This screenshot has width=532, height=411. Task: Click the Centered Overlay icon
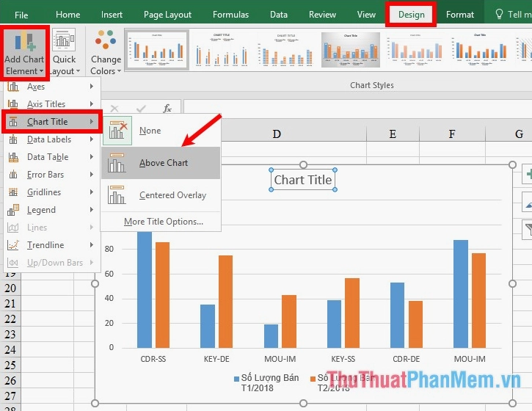pos(117,194)
